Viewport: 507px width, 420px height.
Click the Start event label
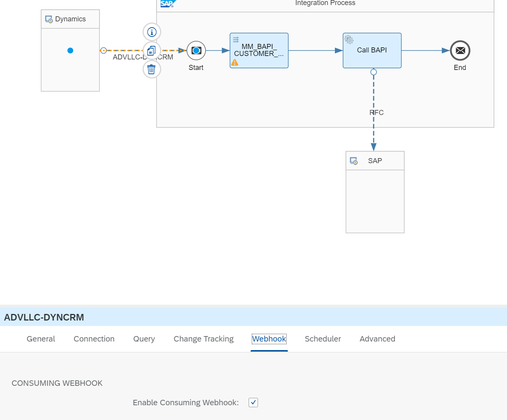[x=196, y=68]
